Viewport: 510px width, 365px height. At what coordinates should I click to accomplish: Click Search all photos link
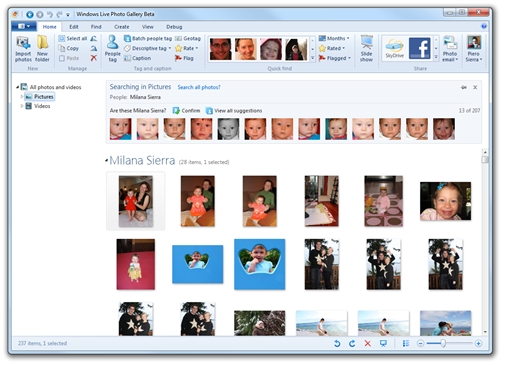(x=199, y=87)
